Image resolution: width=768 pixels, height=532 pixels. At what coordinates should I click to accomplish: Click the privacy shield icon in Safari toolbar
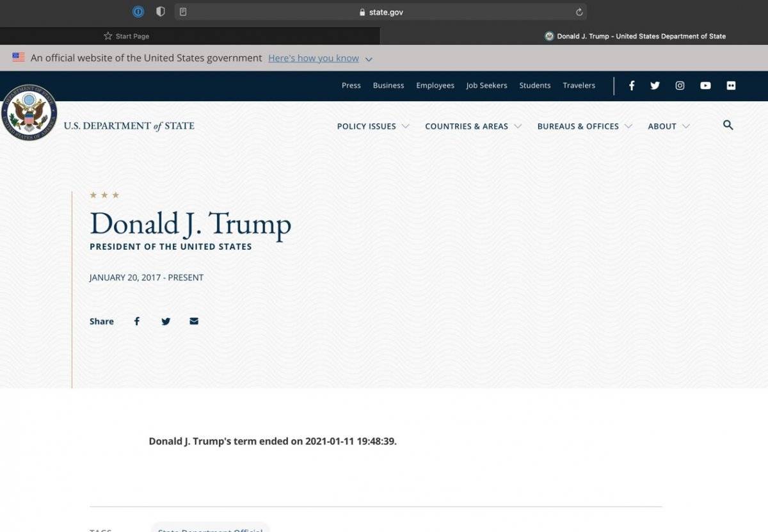pyautogui.click(x=161, y=11)
